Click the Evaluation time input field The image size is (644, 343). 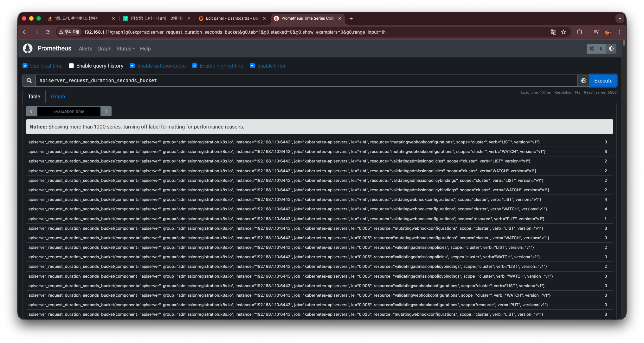(x=69, y=111)
